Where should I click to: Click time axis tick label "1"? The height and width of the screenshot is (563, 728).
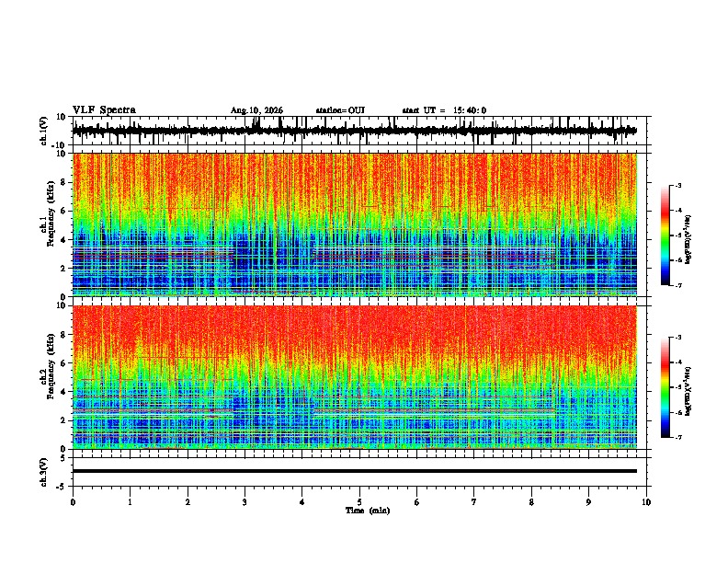[131, 502]
